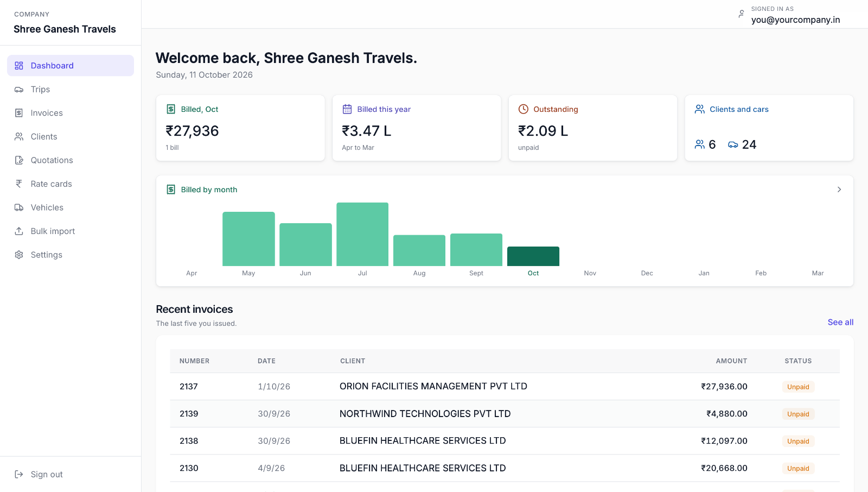Open the Vehicles page
Screen dimensions: 868x492
(71, 207)
